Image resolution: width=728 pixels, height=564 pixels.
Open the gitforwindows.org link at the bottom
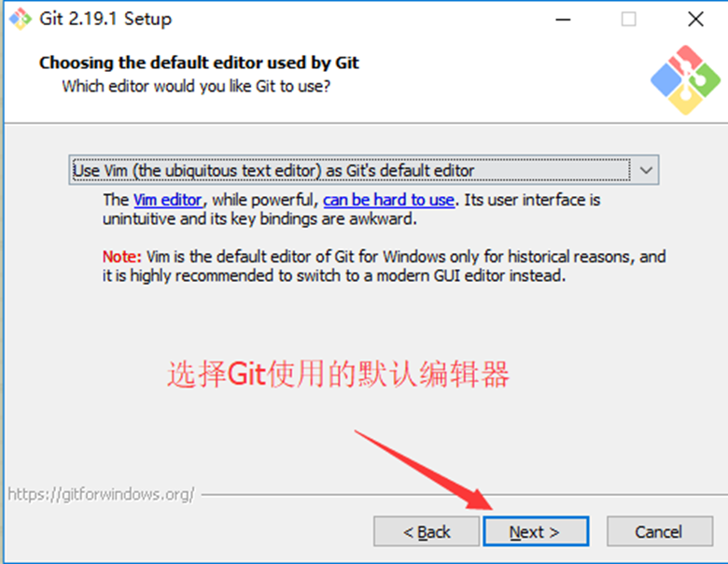101,494
